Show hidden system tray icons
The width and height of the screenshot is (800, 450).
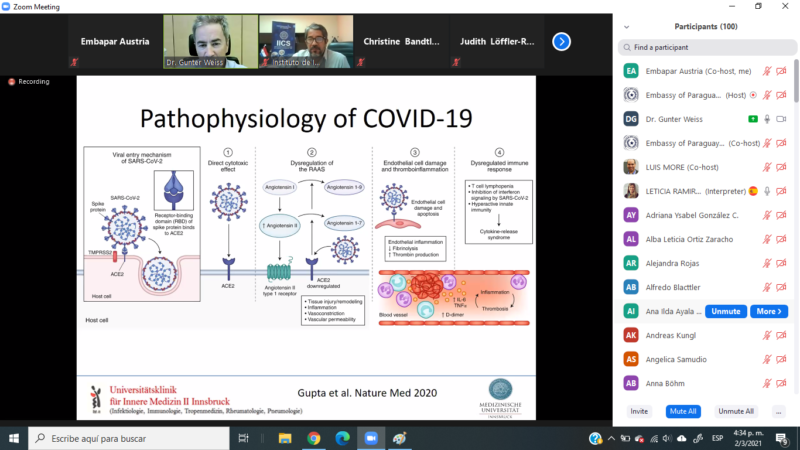(x=611, y=438)
